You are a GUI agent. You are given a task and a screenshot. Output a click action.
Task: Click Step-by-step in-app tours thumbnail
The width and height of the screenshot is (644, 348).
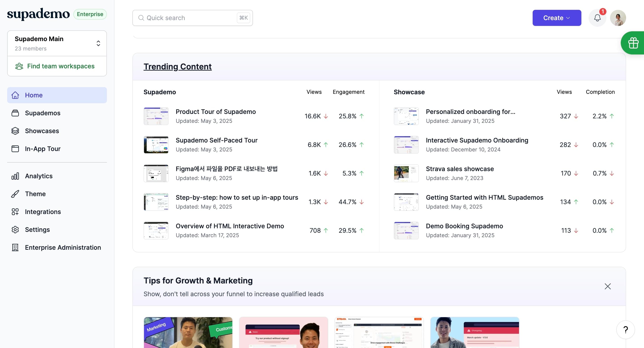tap(156, 202)
